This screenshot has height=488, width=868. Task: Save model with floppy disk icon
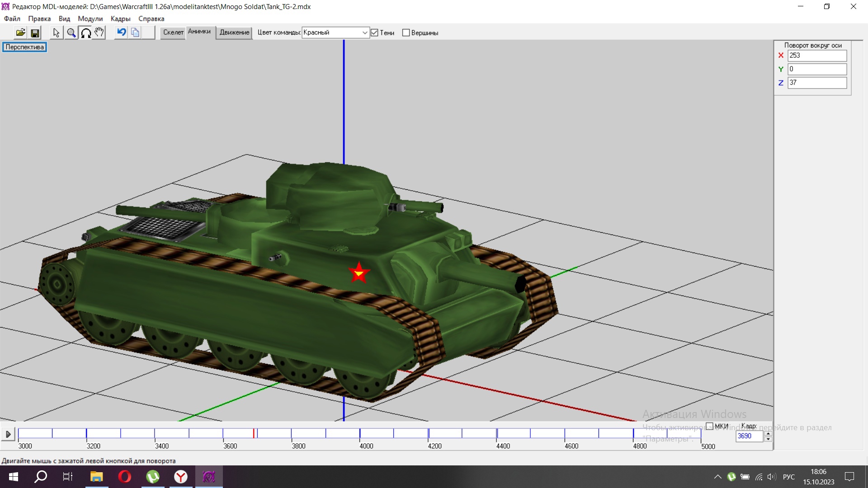[35, 33]
